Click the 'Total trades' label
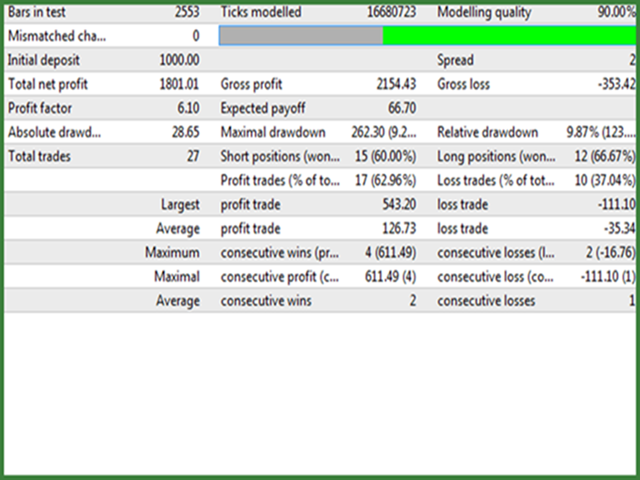The height and width of the screenshot is (480, 640). click(x=39, y=156)
